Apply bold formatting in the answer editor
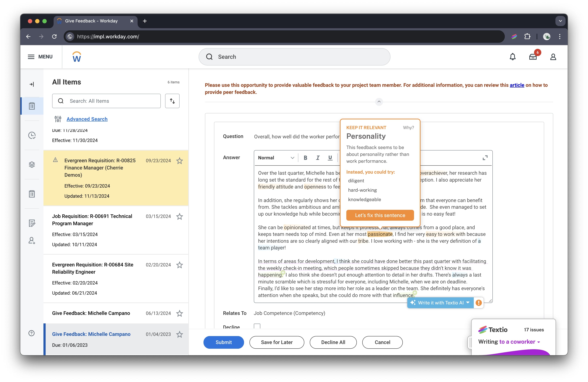Screen dimensions: 588x382 coord(305,158)
